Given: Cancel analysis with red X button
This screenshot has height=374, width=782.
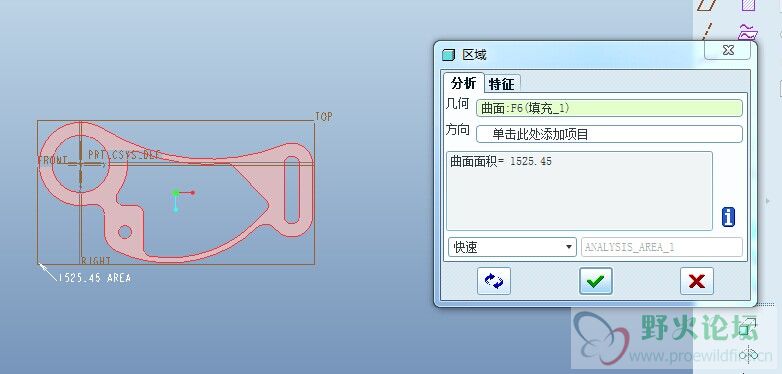Looking at the screenshot, I should tap(697, 281).
